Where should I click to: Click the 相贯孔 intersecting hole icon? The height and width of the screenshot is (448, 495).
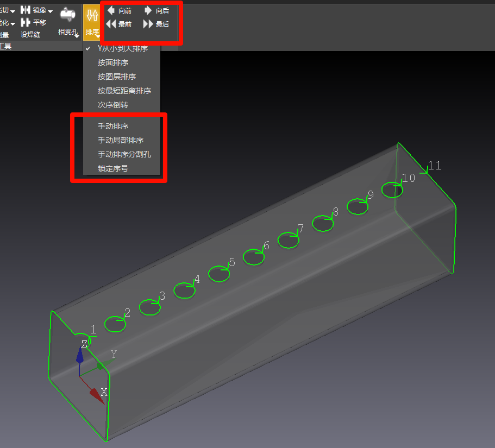pos(67,15)
